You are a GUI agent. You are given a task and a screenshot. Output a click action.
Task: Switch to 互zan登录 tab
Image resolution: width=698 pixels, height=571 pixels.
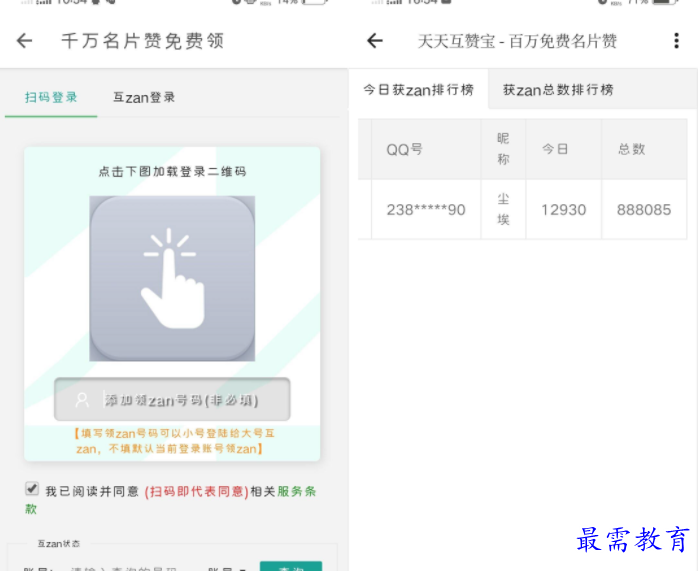coord(144,97)
